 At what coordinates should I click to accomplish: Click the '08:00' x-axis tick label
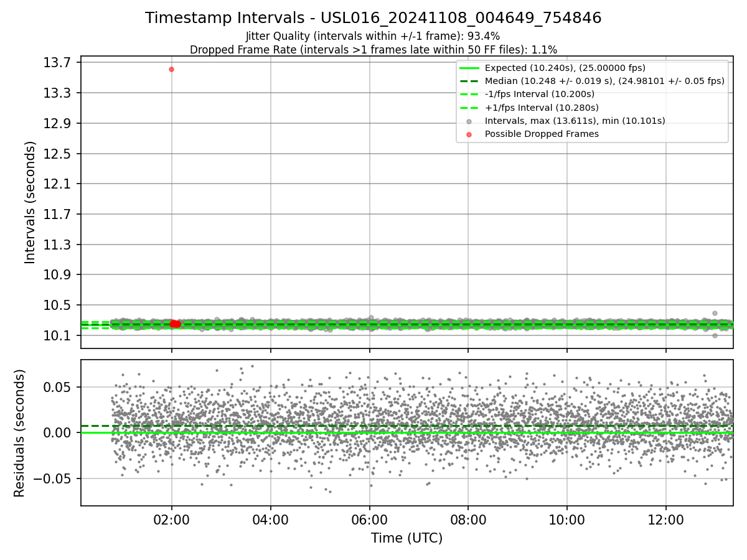pyautogui.click(x=468, y=520)
